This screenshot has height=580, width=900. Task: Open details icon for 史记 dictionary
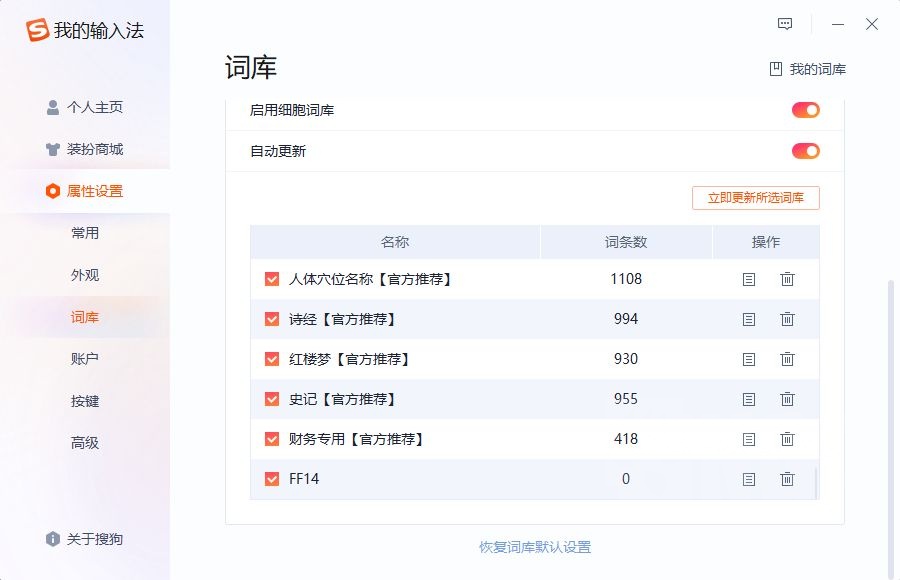(x=749, y=399)
